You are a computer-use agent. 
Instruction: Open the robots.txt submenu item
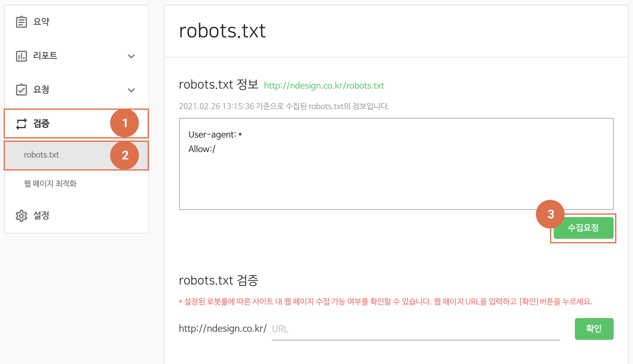[x=41, y=155]
